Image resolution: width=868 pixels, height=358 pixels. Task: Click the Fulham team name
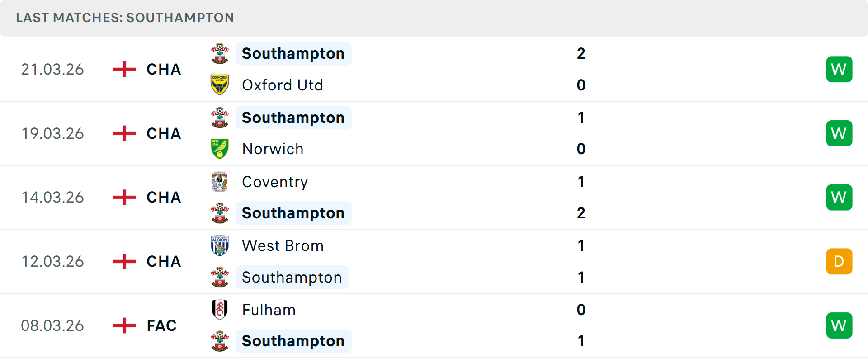tap(269, 310)
